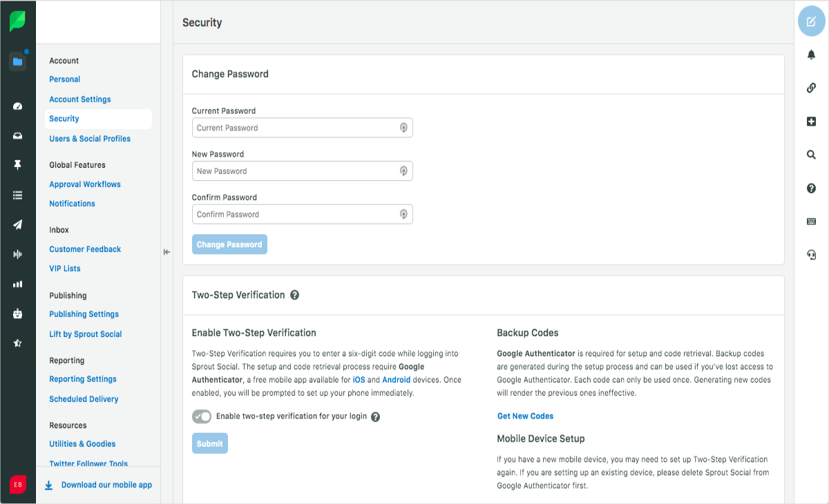
Task: Click the Tasks pin icon
Action: click(18, 165)
